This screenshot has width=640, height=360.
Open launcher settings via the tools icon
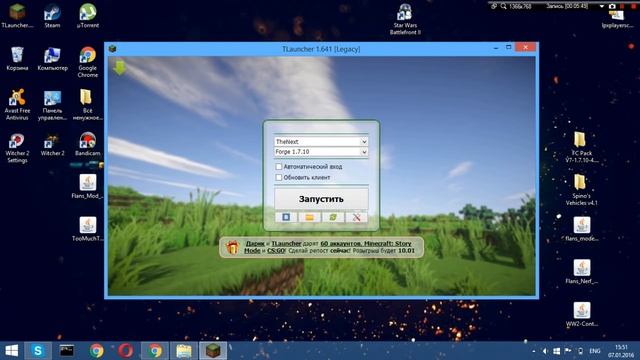tap(356, 217)
